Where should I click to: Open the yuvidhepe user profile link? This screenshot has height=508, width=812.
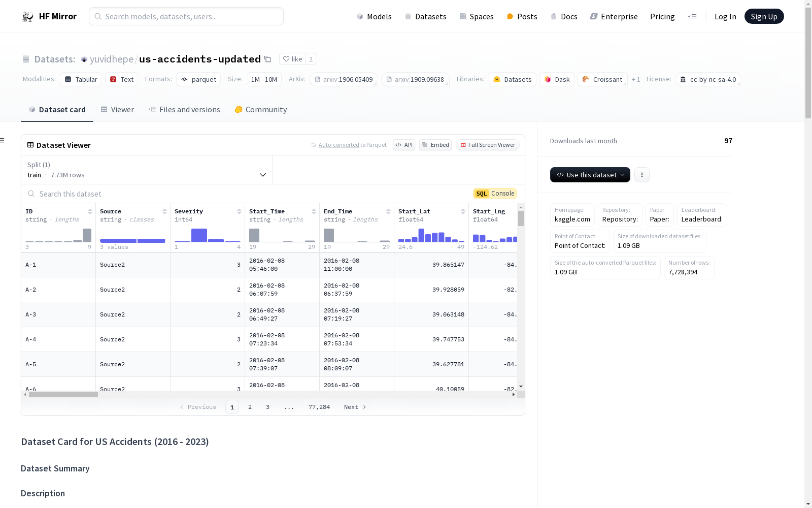click(x=111, y=59)
